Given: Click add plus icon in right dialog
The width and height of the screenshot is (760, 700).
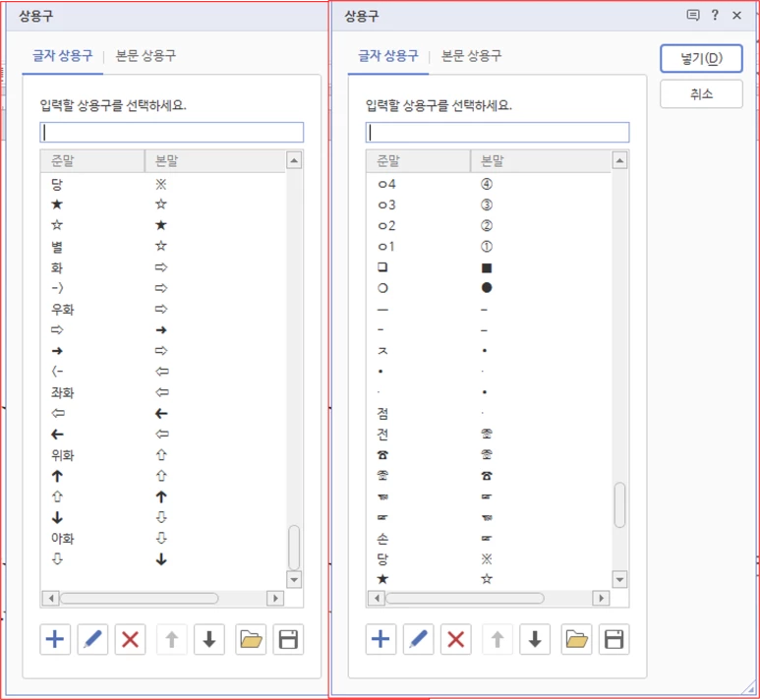Looking at the screenshot, I should click(x=380, y=639).
